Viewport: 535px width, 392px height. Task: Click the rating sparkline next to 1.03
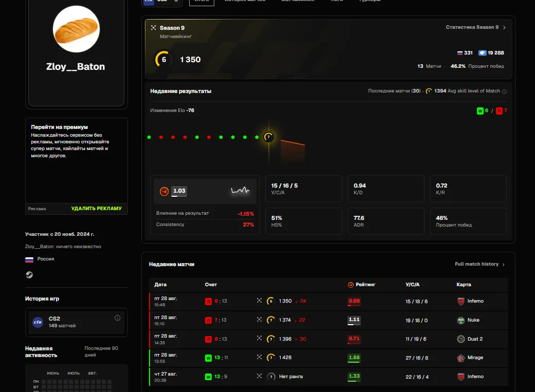point(240,191)
